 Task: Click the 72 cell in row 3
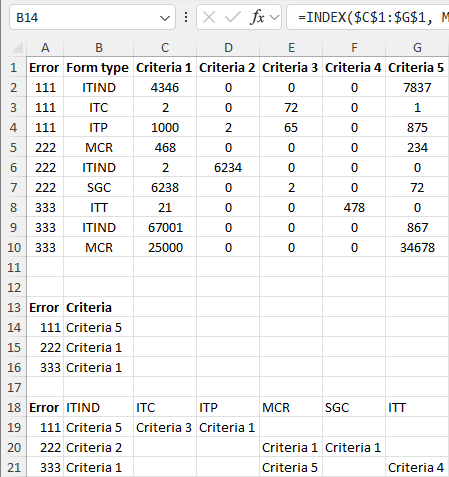pyautogui.click(x=291, y=108)
